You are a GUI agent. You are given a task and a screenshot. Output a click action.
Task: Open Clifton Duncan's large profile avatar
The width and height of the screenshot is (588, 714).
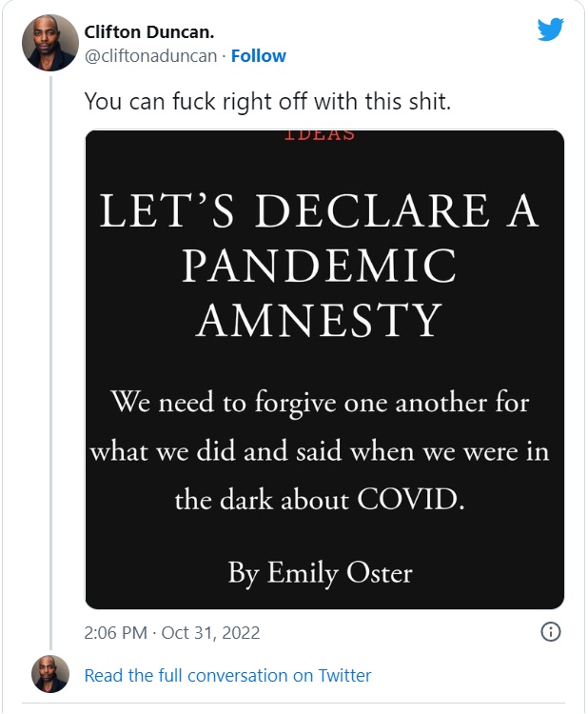49,43
